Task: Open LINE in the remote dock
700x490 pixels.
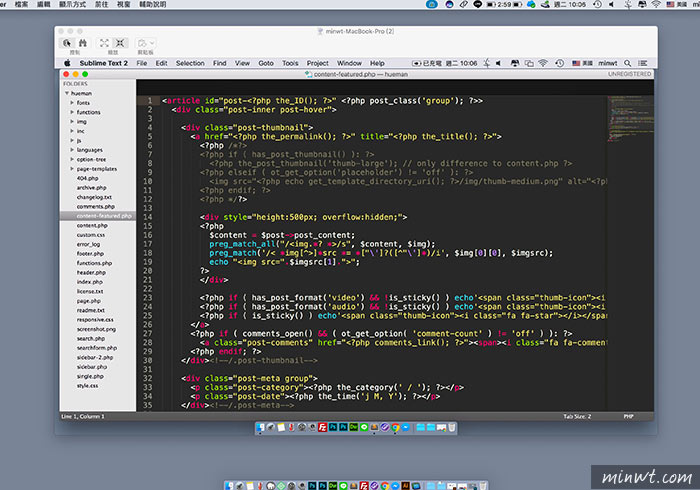Action: (364, 428)
